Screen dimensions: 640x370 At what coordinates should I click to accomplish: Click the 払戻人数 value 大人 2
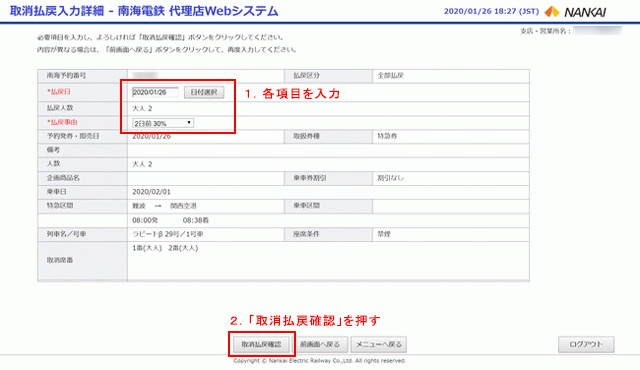(142, 108)
